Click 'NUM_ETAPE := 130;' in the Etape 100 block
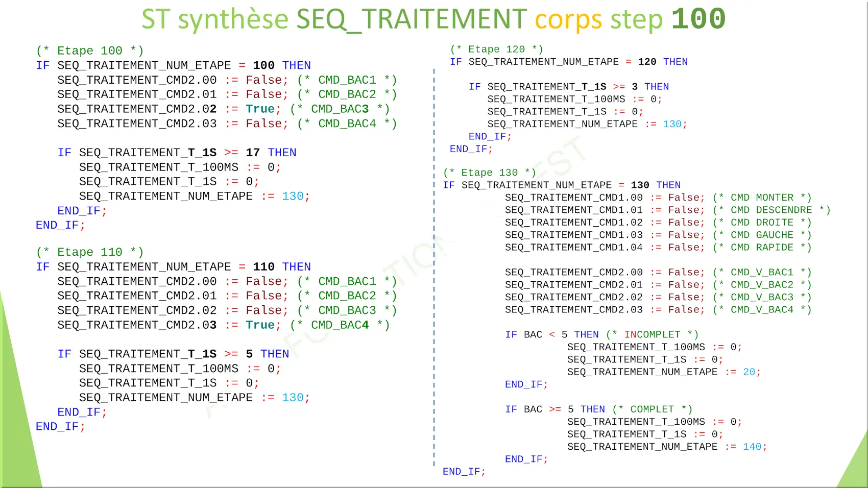Screen dimensions: 868x488 [x=195, y=197]
